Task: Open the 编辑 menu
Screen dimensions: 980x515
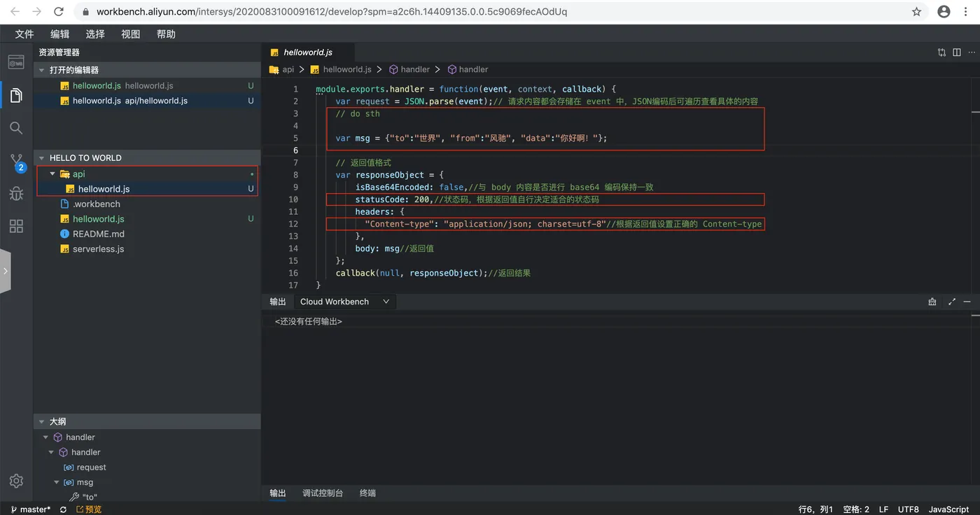Action: pos(60,34)
